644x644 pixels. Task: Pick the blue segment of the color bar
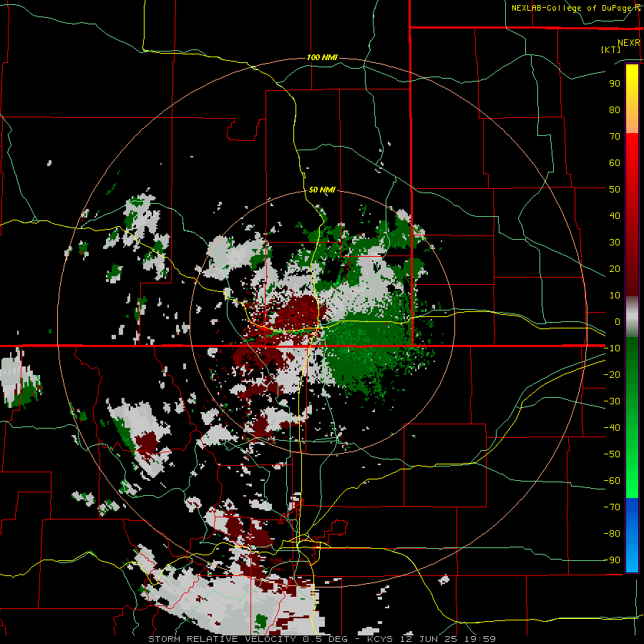pos(632,535)
